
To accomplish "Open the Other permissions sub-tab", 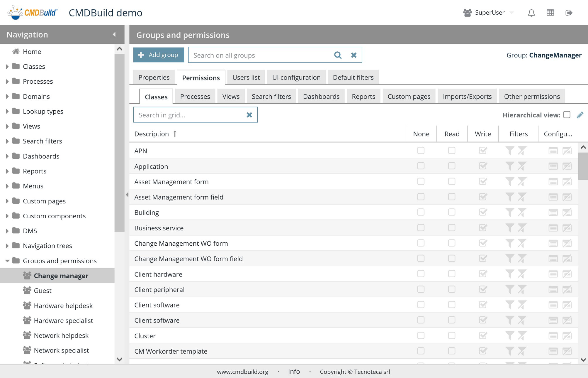I will click(532, 97).
